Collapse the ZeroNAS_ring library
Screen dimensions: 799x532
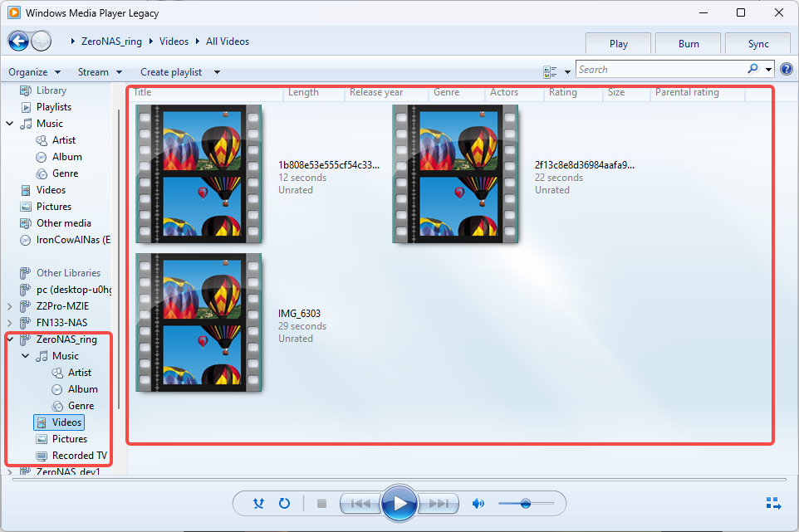(10, 339)
